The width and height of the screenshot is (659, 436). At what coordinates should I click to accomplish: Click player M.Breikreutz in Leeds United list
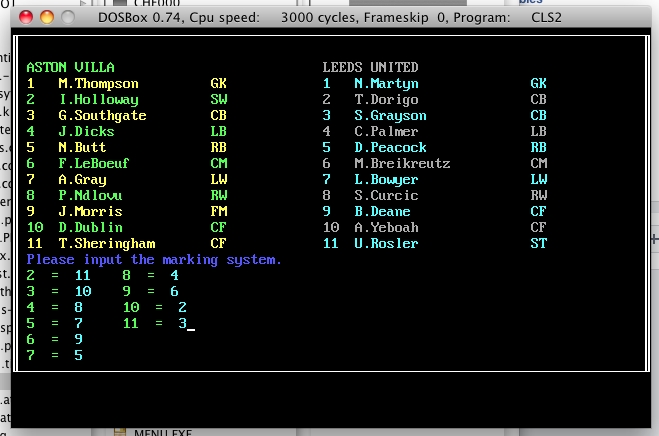pyautogui.click(x=402, y=164)
